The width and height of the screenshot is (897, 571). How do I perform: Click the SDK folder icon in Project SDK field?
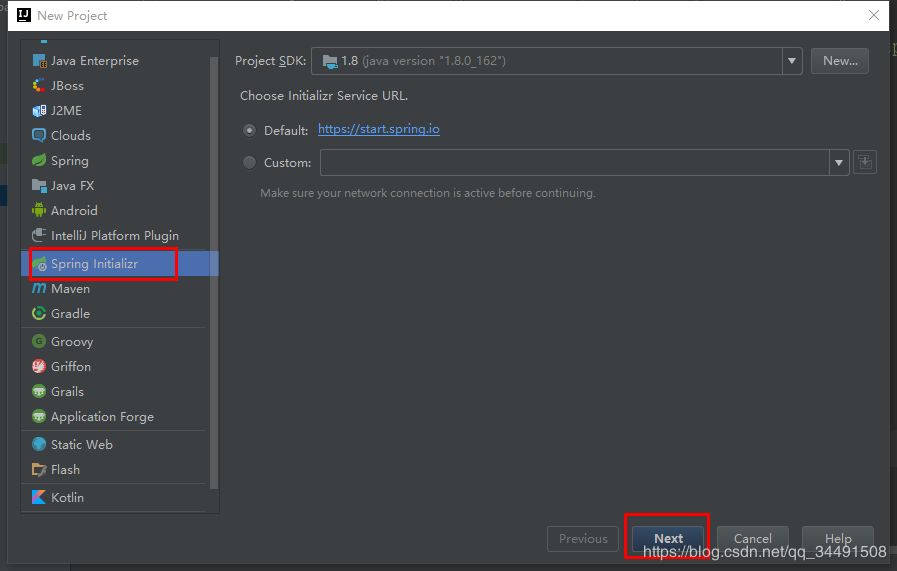330,62
